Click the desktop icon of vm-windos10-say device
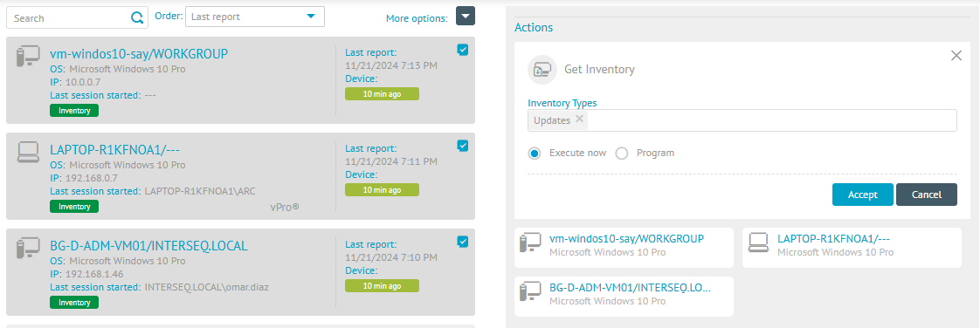This screenshot has height=328, width=980. [x=28, y=57]
